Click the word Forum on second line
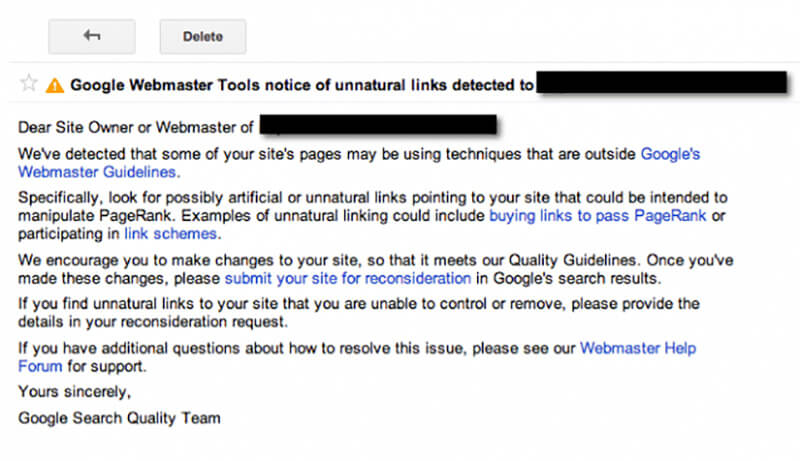The width and height of the screenshot is (800, 461). click(40, 366)
